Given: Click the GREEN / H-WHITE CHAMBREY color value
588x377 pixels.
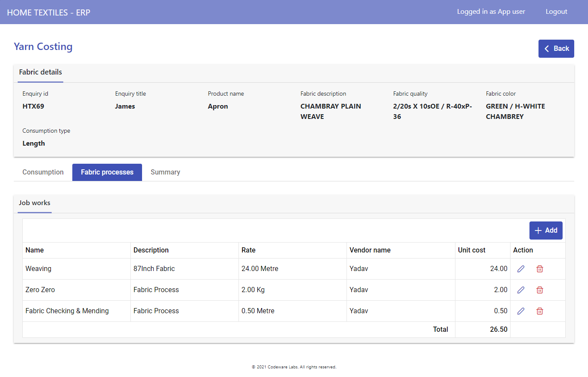Looking at the screenshot, I should pyautogui.click(x=515, y=112).
